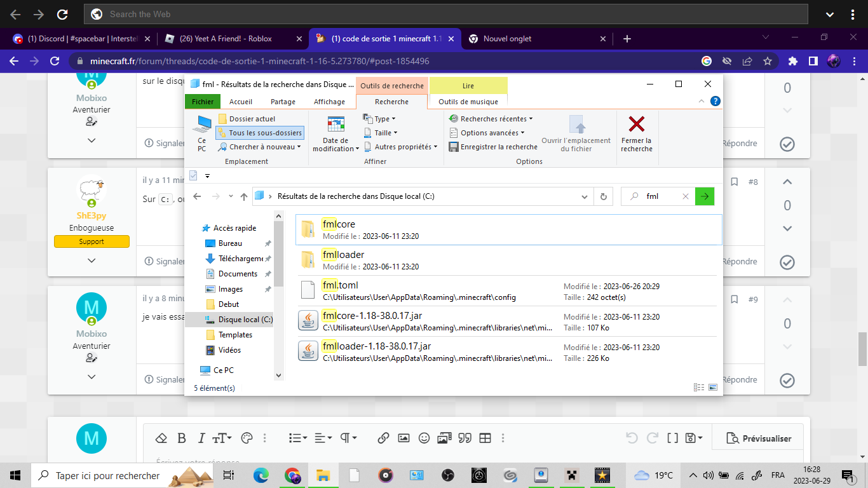The height and width of the screenshot is (488, 868).
Task: Open the Date de modification filter
Action: pos(336,134)
